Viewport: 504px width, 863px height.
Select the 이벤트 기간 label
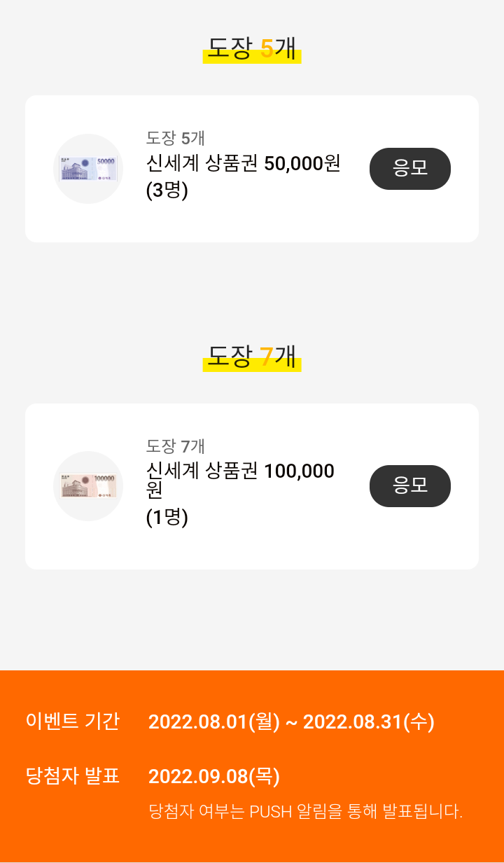(73, 721)
